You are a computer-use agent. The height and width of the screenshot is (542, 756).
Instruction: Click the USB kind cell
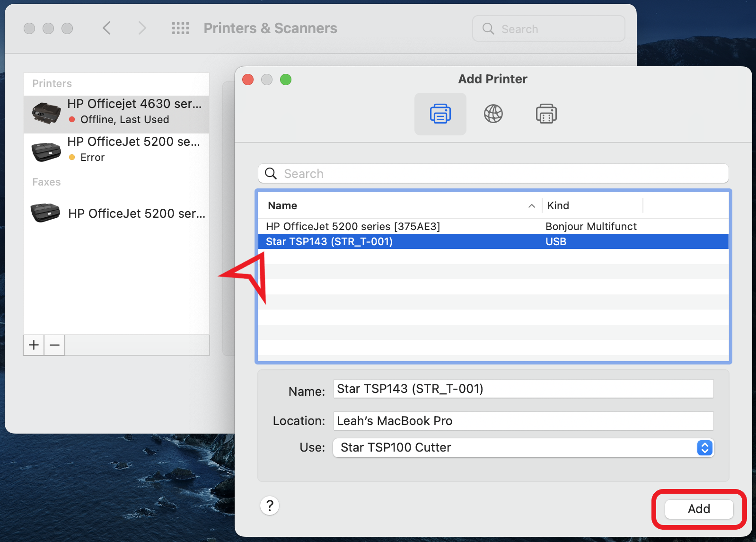556,241
